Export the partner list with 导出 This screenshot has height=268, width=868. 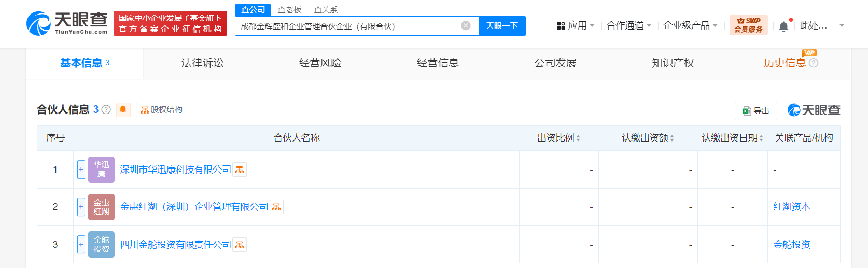[x=755, y=111]
